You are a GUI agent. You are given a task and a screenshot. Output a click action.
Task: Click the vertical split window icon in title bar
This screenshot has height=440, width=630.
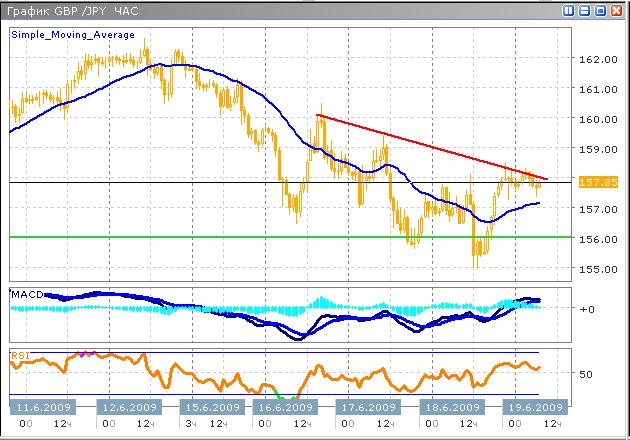(x=569, y=10)
